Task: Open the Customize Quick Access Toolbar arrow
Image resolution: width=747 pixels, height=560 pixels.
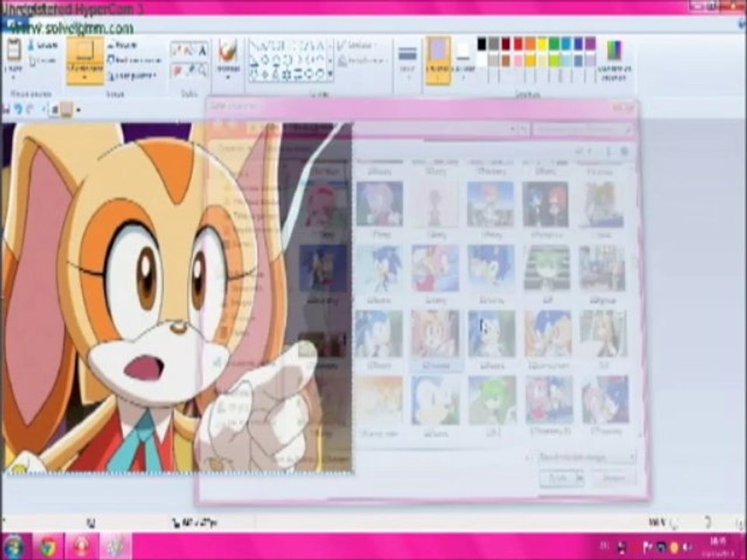Action: click(78, 110)
